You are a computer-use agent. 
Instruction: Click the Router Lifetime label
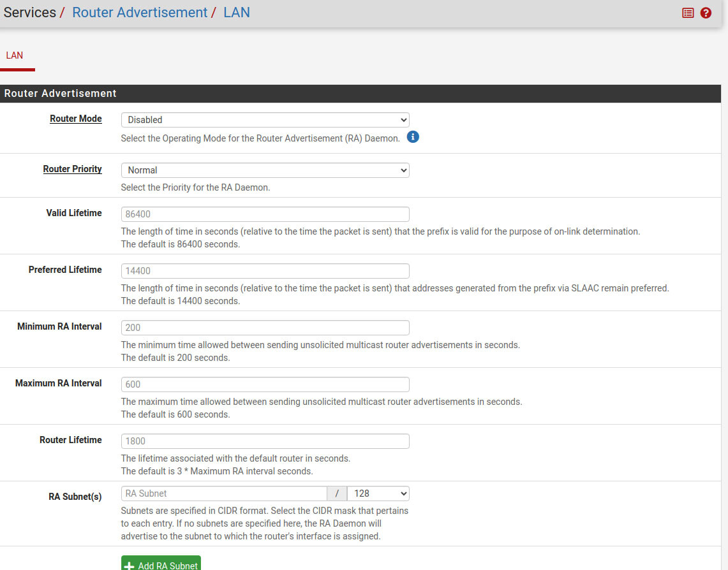click(x=71, y=440)
